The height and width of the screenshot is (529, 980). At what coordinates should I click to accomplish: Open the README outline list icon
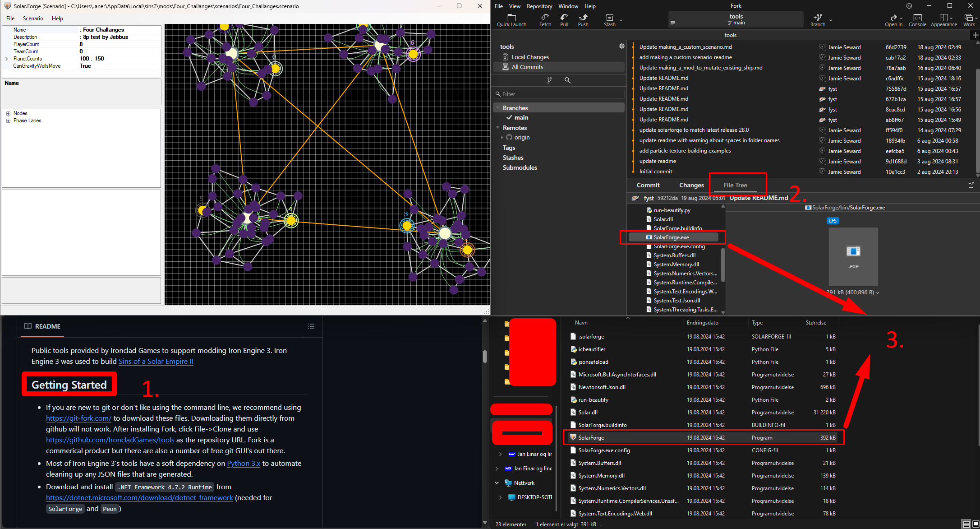click(311, 326)
